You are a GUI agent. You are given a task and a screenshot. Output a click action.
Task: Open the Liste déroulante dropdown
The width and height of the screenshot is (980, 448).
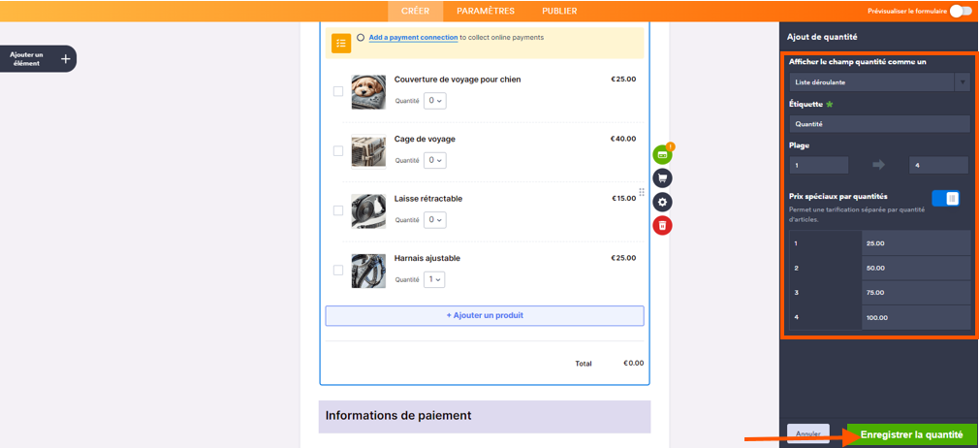[x=878, y=82]
